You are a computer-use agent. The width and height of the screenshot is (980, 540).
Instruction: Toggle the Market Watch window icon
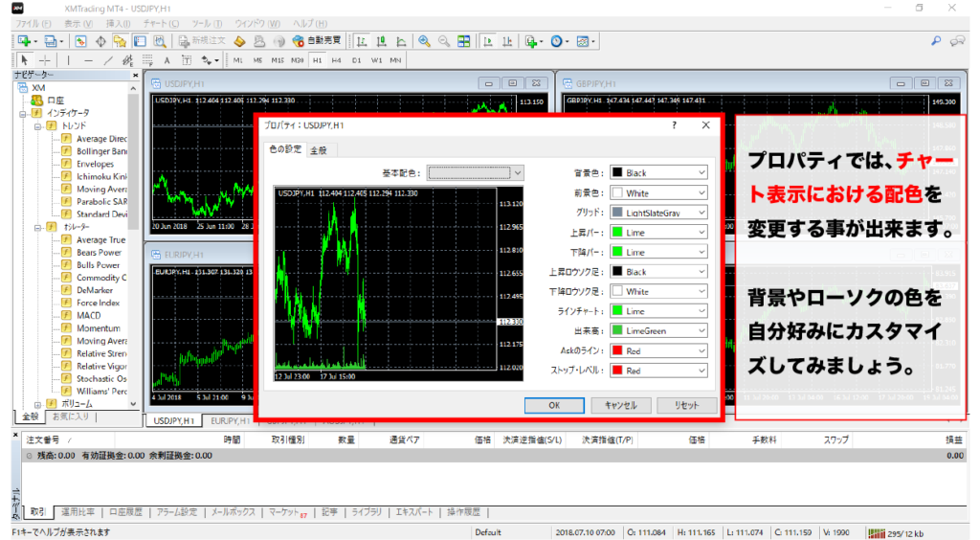(x=80, y=41)
